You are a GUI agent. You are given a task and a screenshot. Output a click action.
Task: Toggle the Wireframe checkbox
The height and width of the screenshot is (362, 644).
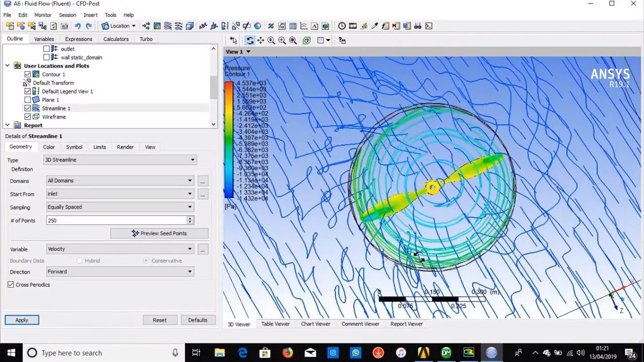28,117
